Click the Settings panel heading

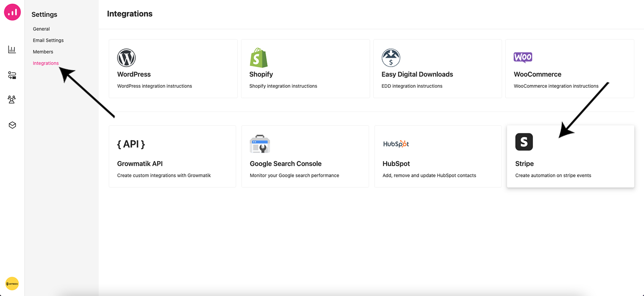[44, 14]
